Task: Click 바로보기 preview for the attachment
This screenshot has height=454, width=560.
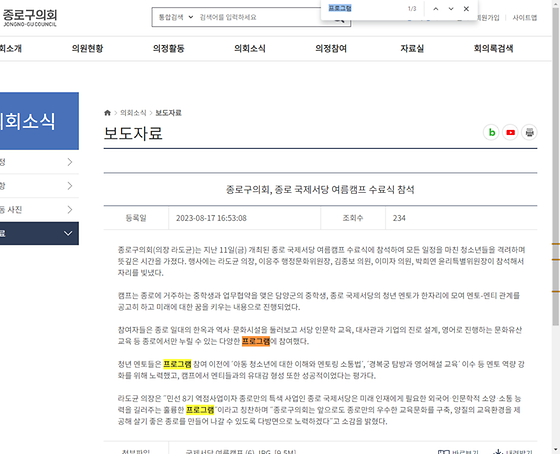Action: pos(458,452)
